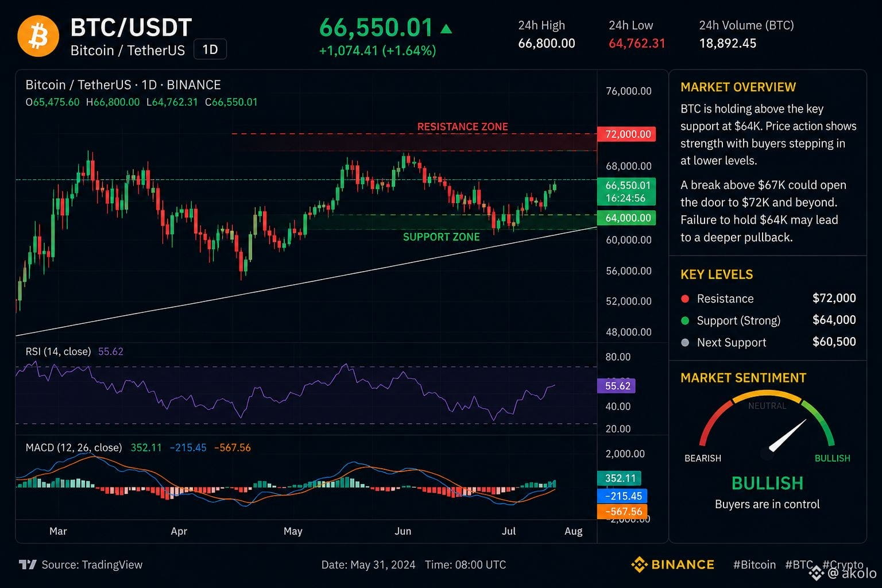This screenshot has width=882, height=588.
Task: Click the NEUTRAL gauge label
Action: click(x=767, y=406)
